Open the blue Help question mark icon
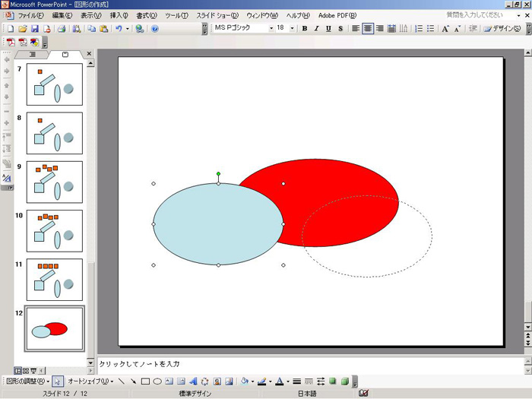 click(x=155, y=29)
